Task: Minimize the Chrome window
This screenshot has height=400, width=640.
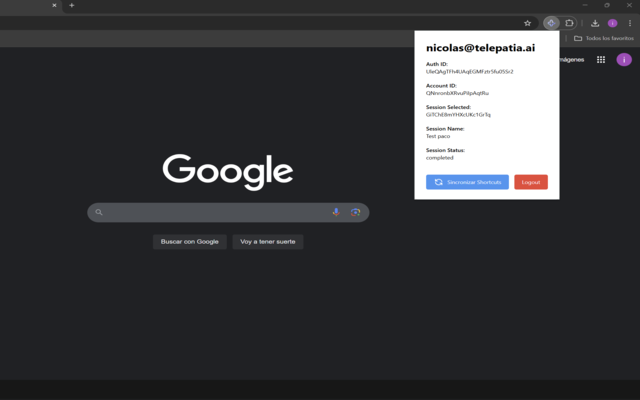Action: pyautogui.click(x=585, y=5)
